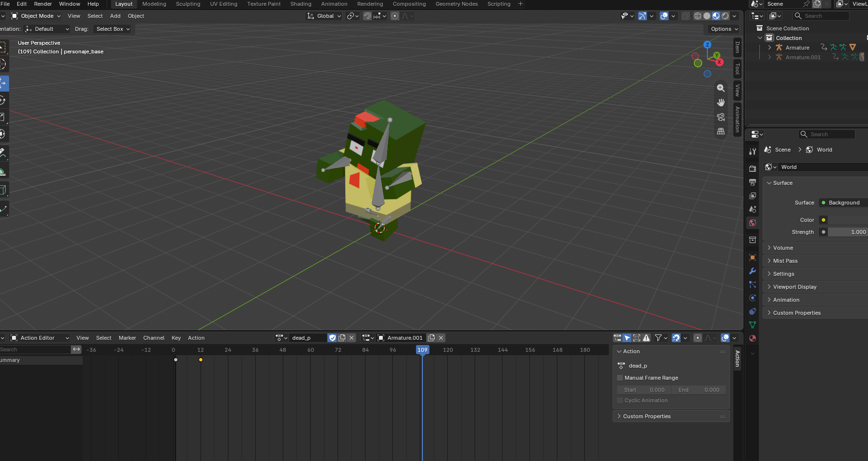Open the Collection properties tab icon
868x461 pixels.
[753, 240]
